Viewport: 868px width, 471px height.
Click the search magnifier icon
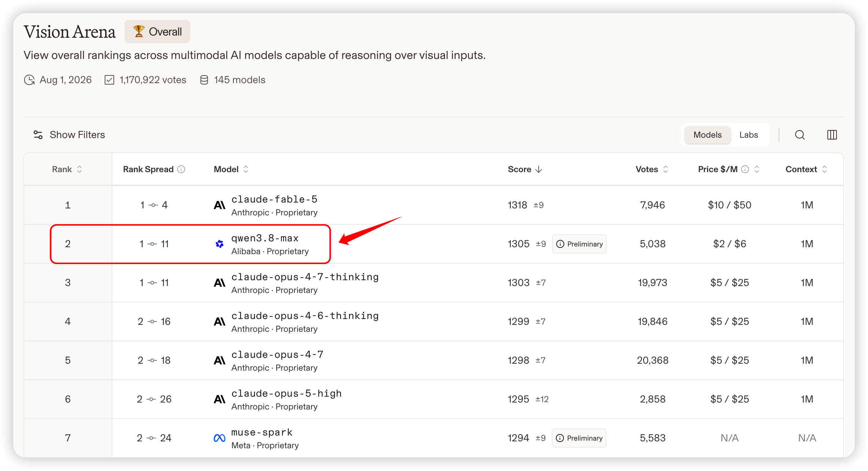pos(800,135)
